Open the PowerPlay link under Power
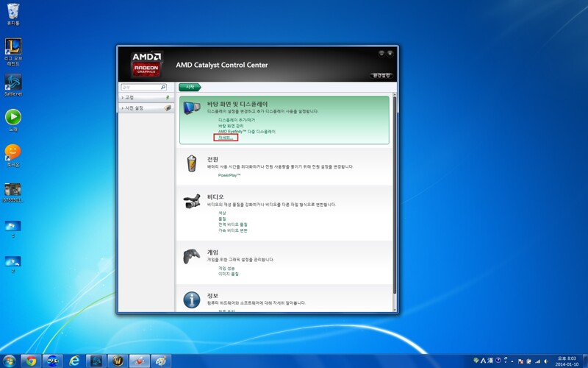This screenshot has width=588, height=368. pyautogui.click(x=229, y=175)
